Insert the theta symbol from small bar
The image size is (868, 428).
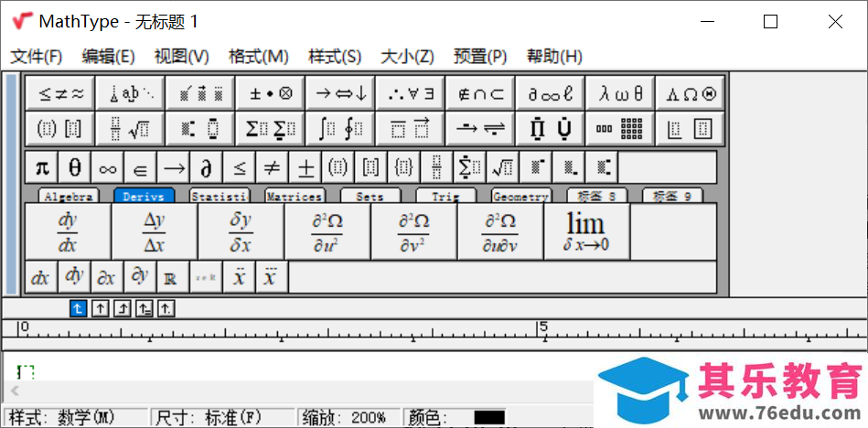[x=75, y=167]
